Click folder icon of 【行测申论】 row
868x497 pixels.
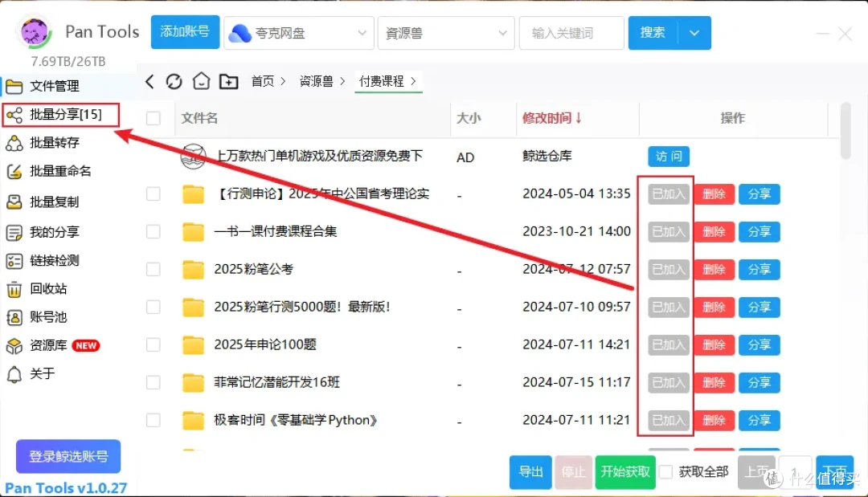[193, 194]
